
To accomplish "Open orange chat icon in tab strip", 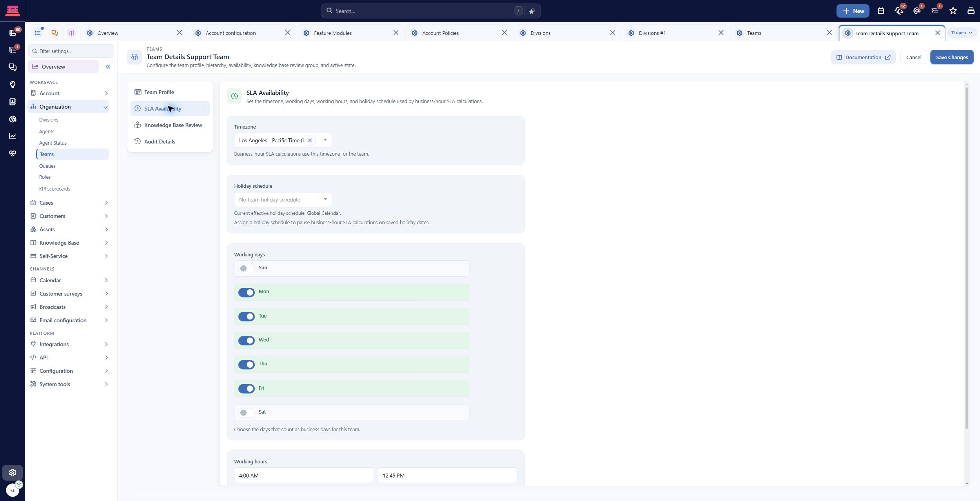I will (54, 33).
